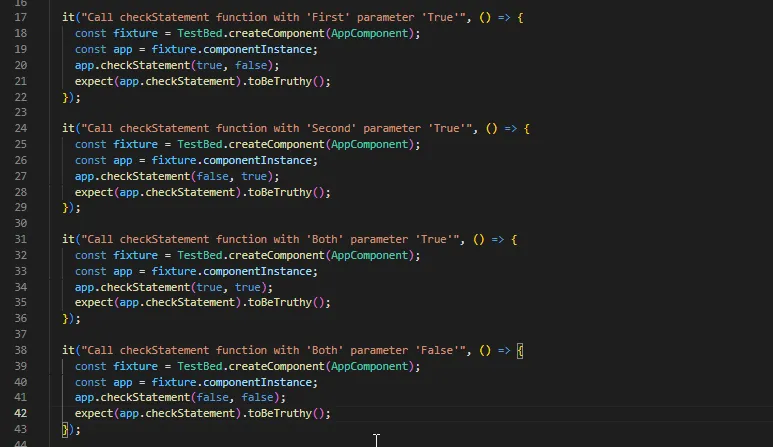Click fixture variable on line 39
This screenshot has height=447, width=773.
pos(136,366)
